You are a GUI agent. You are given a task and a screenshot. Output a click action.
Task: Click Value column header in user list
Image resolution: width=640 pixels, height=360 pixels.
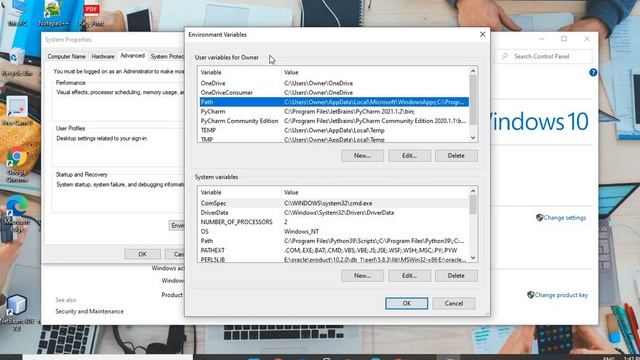(375, 72)
